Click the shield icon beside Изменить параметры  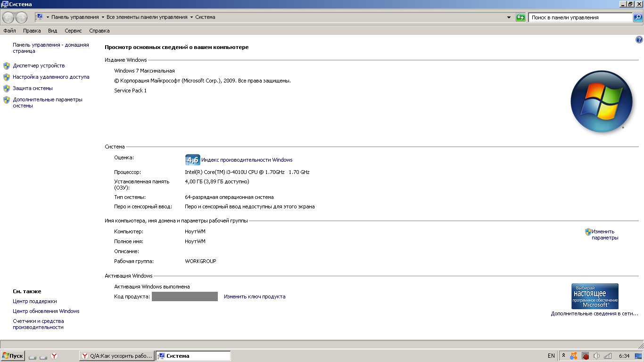pyautogui.click(x=588, y=232)
